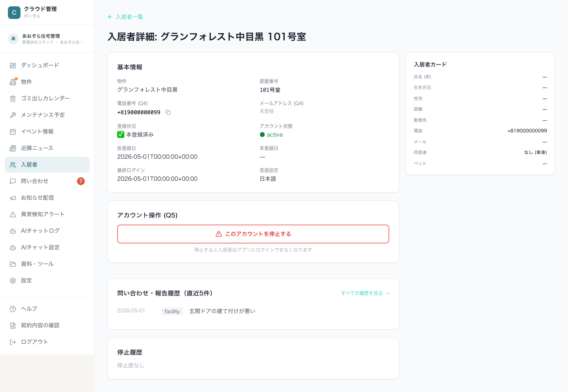Click the back arrow before 入居者一覧

click(110, 17)
